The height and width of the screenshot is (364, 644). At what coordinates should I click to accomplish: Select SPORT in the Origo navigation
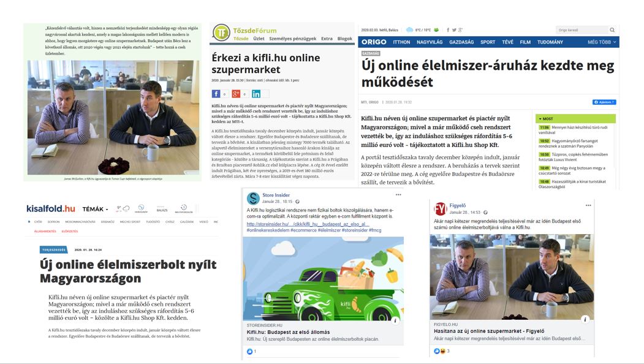pos(488,42)
